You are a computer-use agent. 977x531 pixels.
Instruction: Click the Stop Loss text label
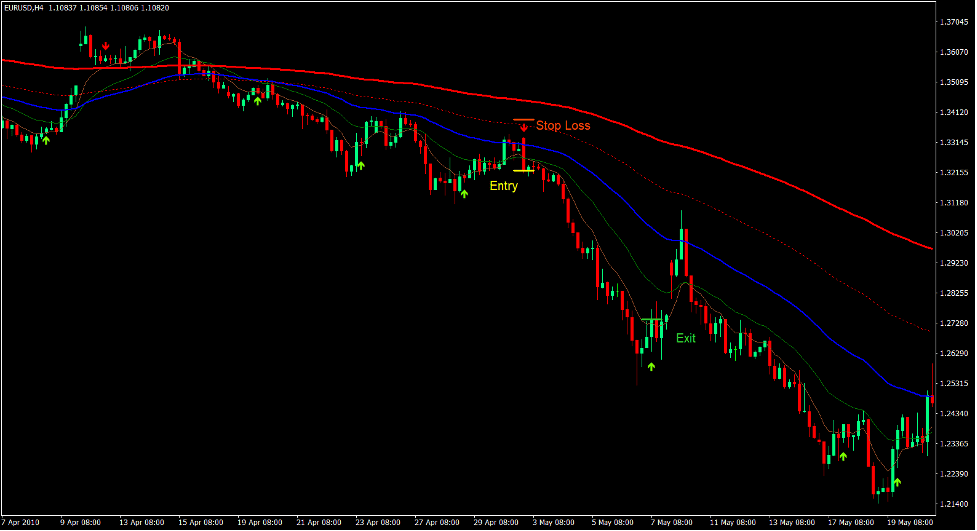pyautogui.click(x=563, y=126)
